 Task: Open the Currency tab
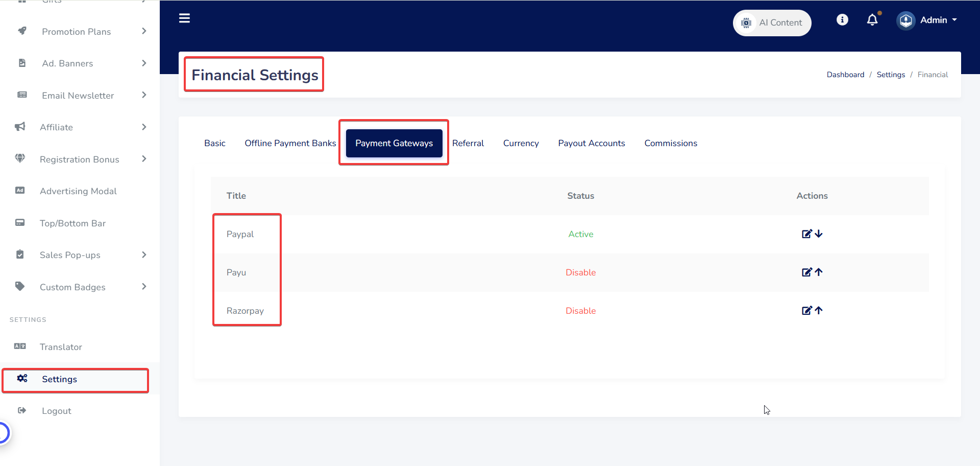coord(521,144)
